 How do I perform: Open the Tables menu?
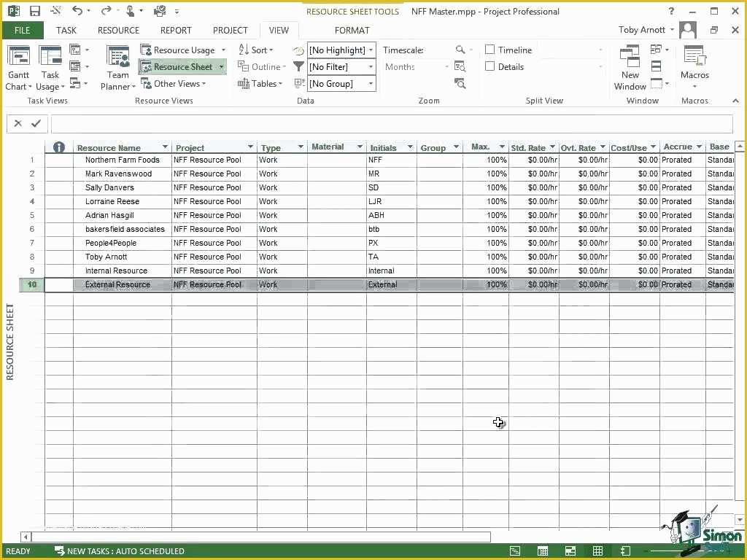click(x=260, y=84)
